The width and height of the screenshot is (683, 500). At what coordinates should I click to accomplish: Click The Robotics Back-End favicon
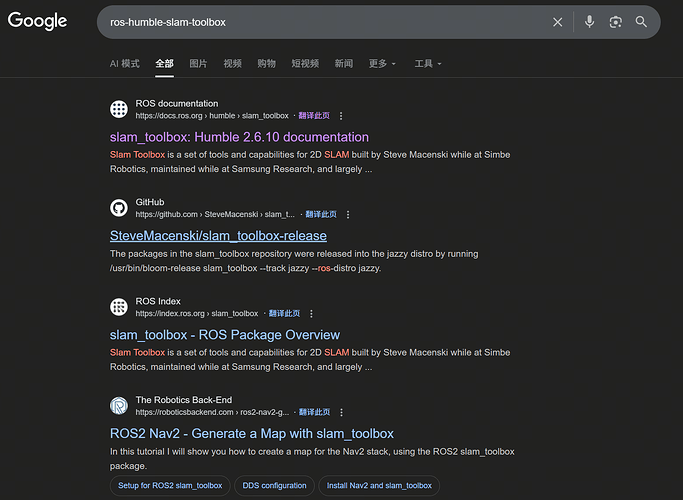point(119,405)
